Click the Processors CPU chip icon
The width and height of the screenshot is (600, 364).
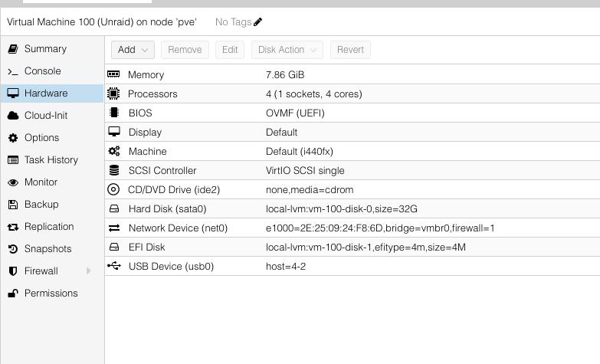click(113, 93)
